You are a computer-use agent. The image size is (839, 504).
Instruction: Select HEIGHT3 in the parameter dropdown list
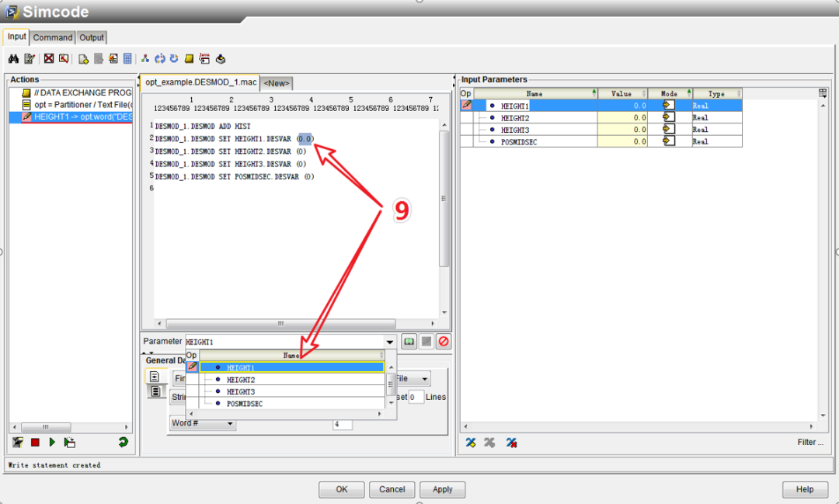(x=241, y=392)
